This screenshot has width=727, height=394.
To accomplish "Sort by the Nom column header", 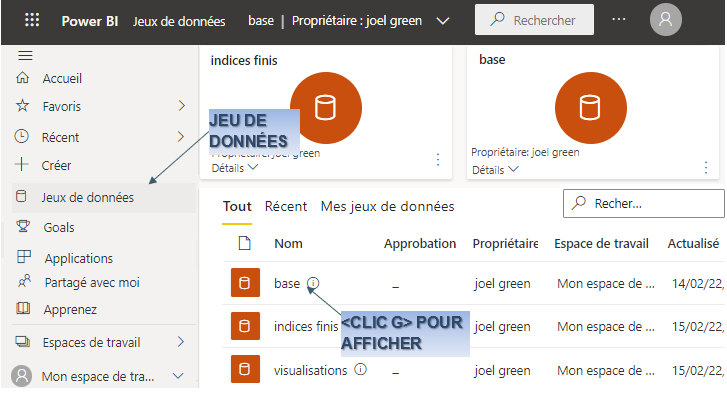I will 288,243.
